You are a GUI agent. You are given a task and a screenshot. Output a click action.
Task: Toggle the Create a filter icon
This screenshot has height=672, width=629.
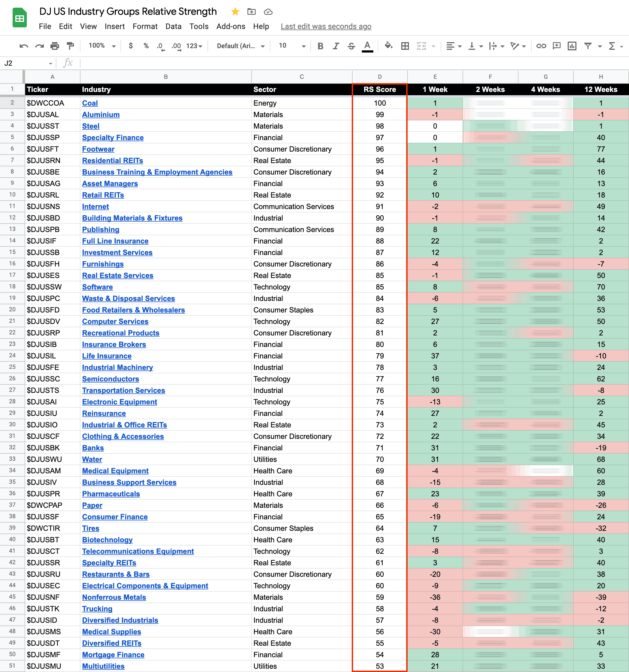tap(588, 46)
